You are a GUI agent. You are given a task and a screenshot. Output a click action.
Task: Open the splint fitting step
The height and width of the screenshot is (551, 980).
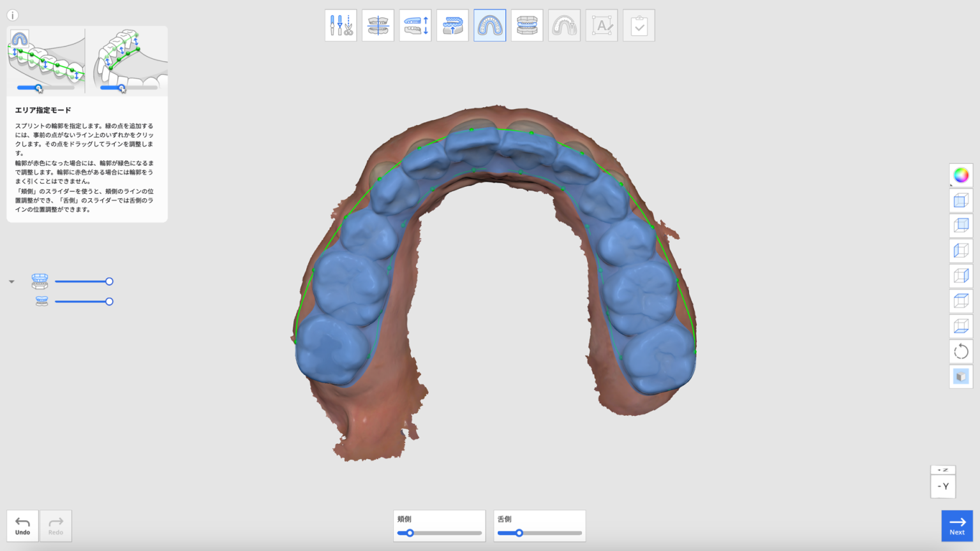click(x=452, y=25)
